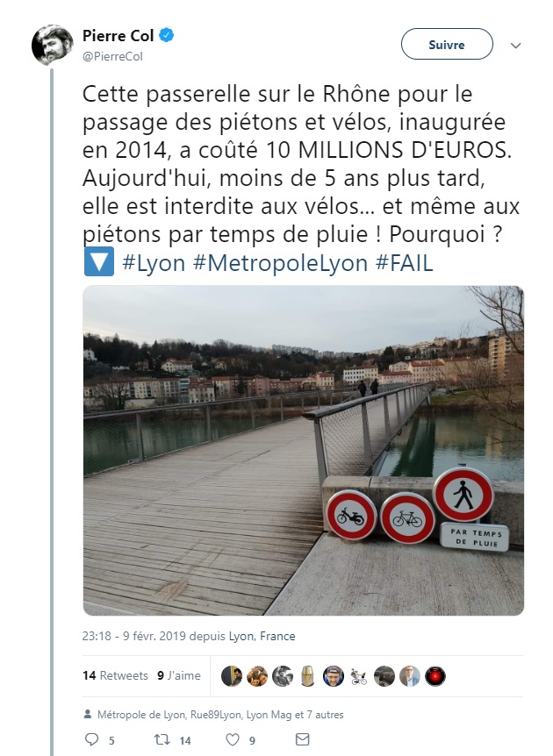
Task: Expand the tweet options chevron menu
Action: [x=516, y=46]
